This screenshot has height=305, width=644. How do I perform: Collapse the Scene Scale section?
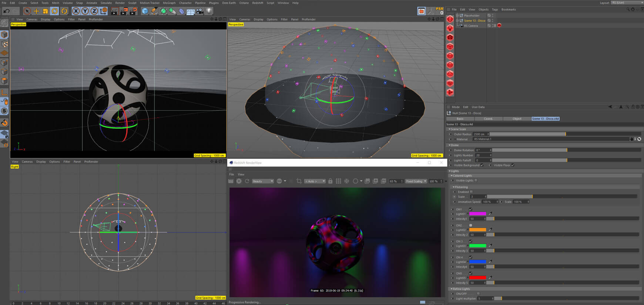[450, 129]
